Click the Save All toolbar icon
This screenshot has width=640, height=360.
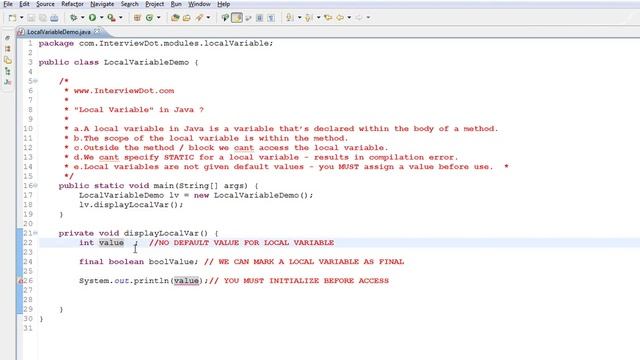pos(42,18)
